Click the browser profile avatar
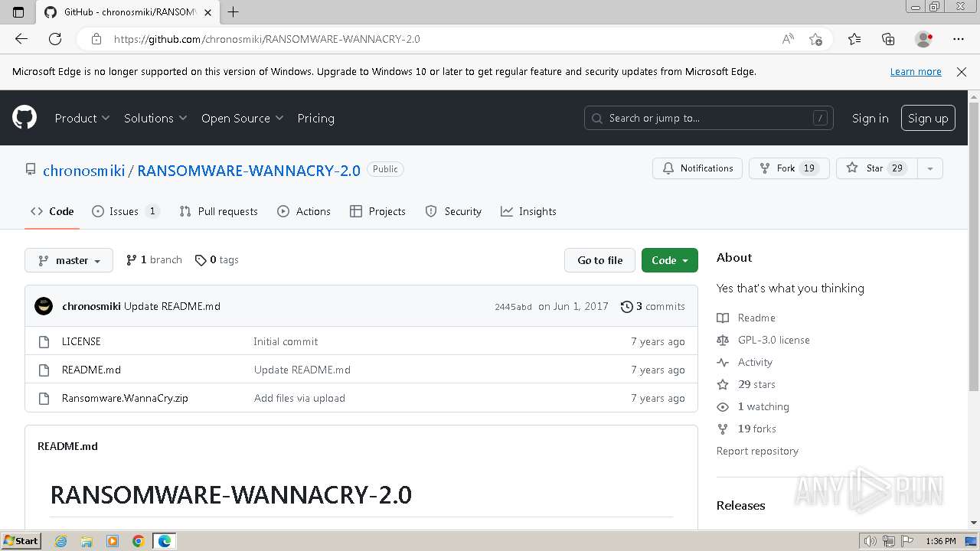Screen dimensions: 980x551 tap(923, 39)
